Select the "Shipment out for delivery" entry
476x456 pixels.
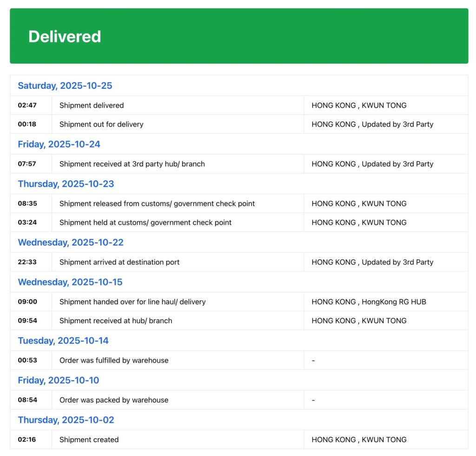pos(101,124)
